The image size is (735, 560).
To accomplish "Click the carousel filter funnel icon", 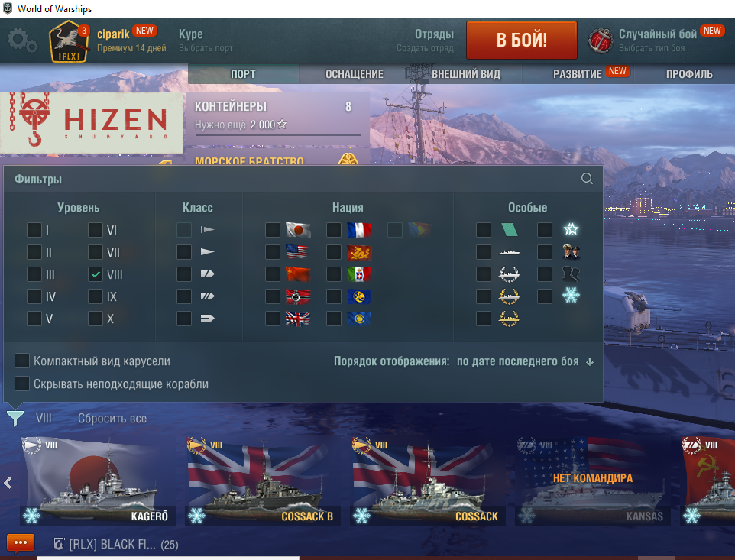I will pos(15,418).
